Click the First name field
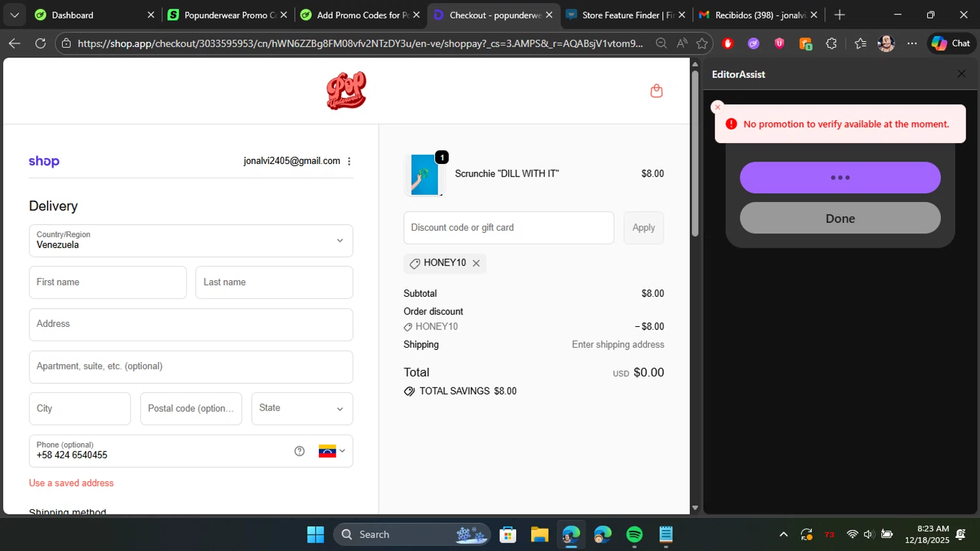Viewport: 980px width, 551px height. click(108, 282)
